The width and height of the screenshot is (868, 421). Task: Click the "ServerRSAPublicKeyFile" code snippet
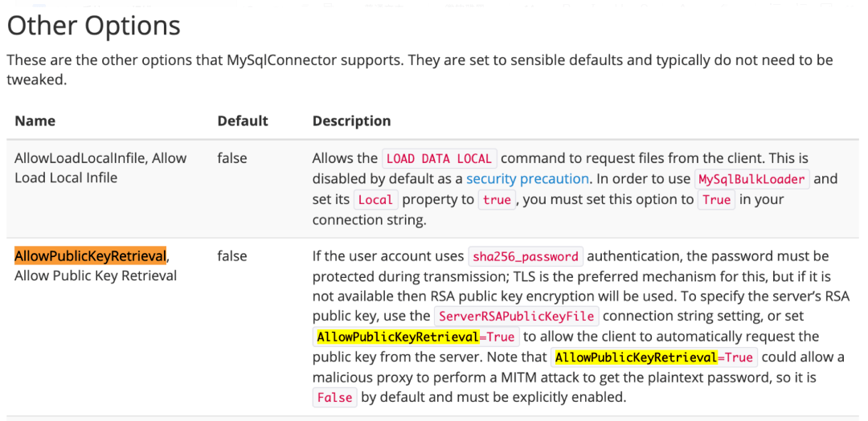tap(514, 317)
